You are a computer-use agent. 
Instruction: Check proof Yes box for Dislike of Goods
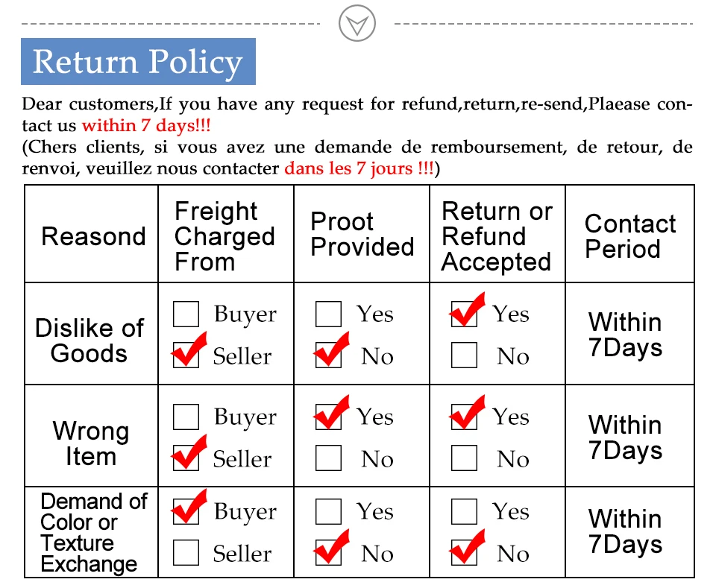(x=328, y=314)
